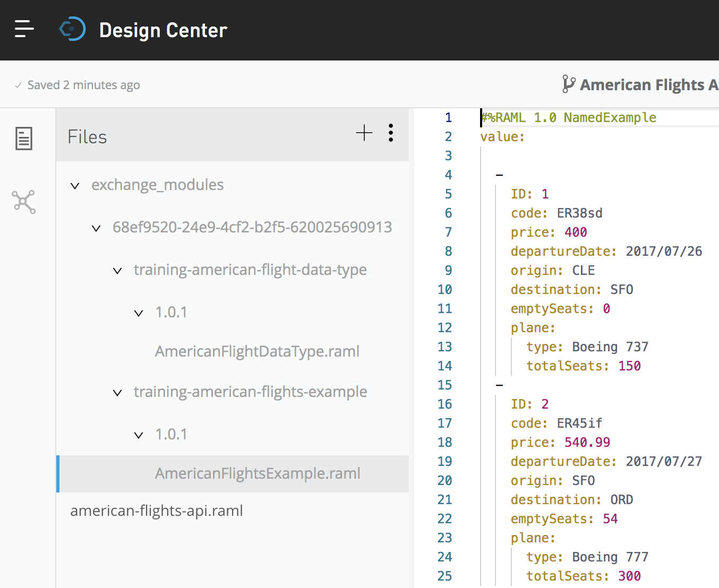The image size is (719, 588).
Task: Click the Design Center logo icon
Action: point(72,29)
